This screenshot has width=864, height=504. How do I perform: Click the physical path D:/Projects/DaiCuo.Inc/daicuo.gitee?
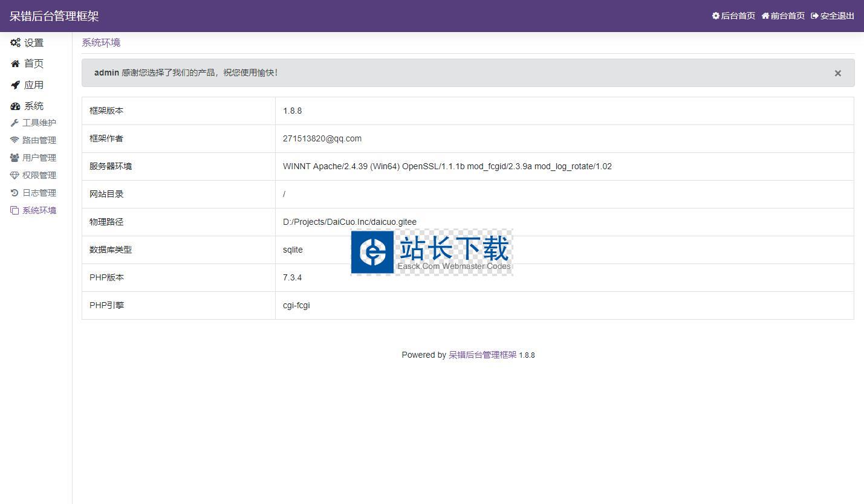click(x=349, y=222)
